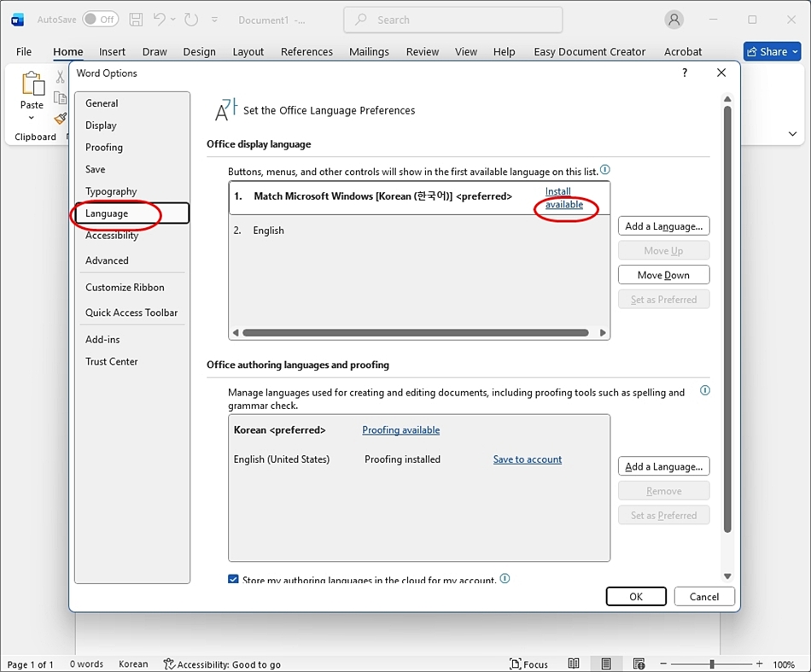The height and width of the screenshot is (672, 811).
Task: Toggle the AutoSave switch
Action: pos(101,19)
